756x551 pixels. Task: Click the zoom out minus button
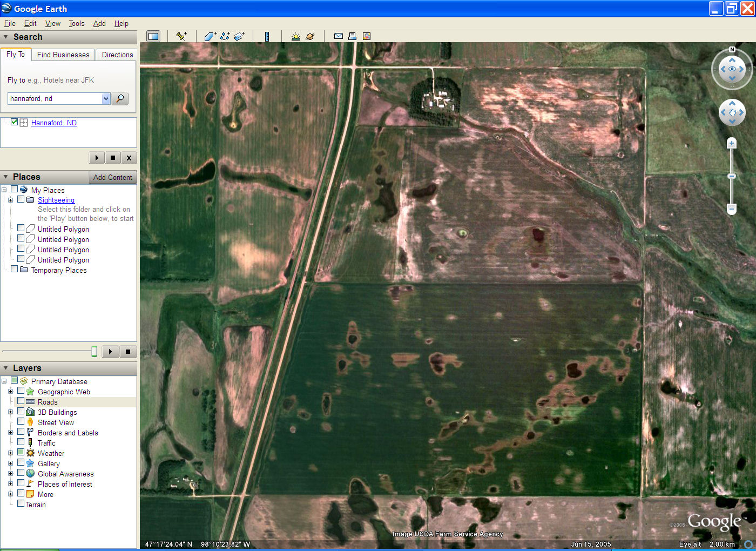click(732, 209)
